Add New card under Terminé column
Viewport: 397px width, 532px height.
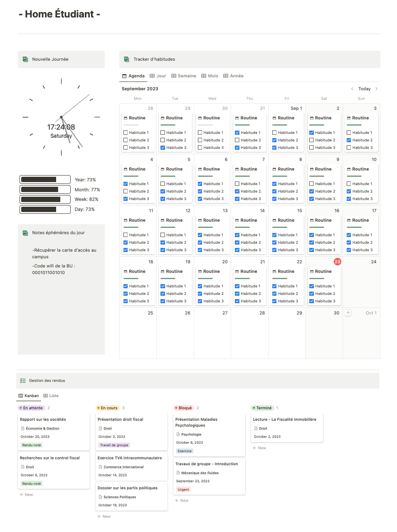(259, 448)
